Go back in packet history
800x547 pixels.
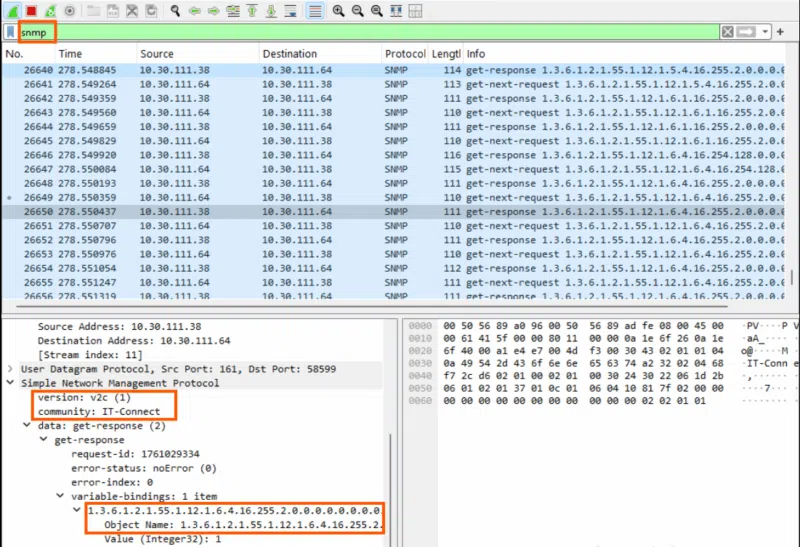click(194, 11)
